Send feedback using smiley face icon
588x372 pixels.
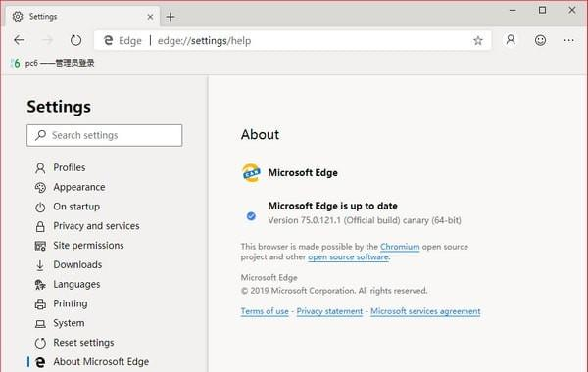click(540, 40)
